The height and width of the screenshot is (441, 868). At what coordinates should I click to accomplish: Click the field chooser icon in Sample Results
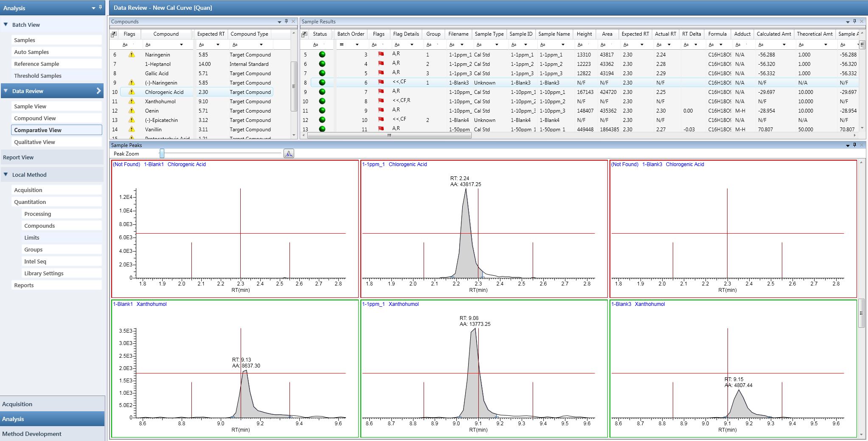point(305,34)
